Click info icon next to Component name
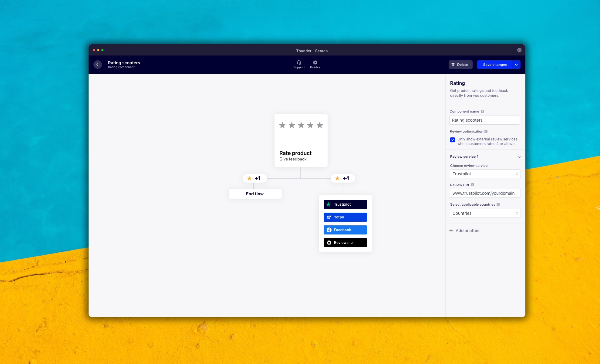 pos(482,111)
